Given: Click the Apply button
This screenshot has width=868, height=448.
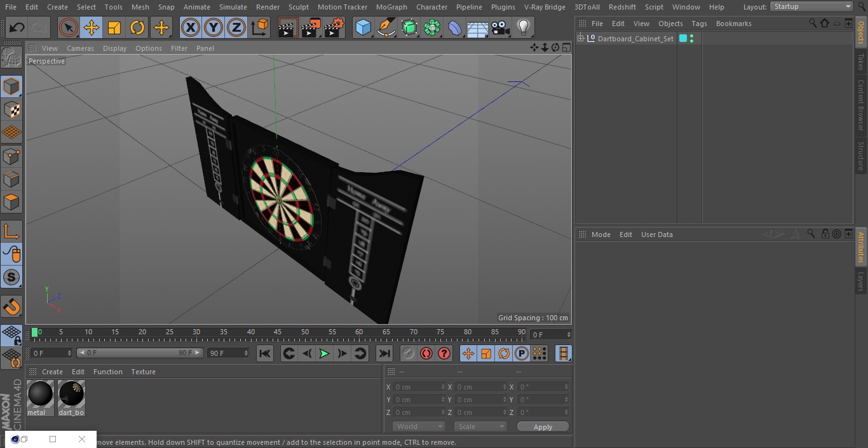Looking at the screenshot, I should (543, 427).
